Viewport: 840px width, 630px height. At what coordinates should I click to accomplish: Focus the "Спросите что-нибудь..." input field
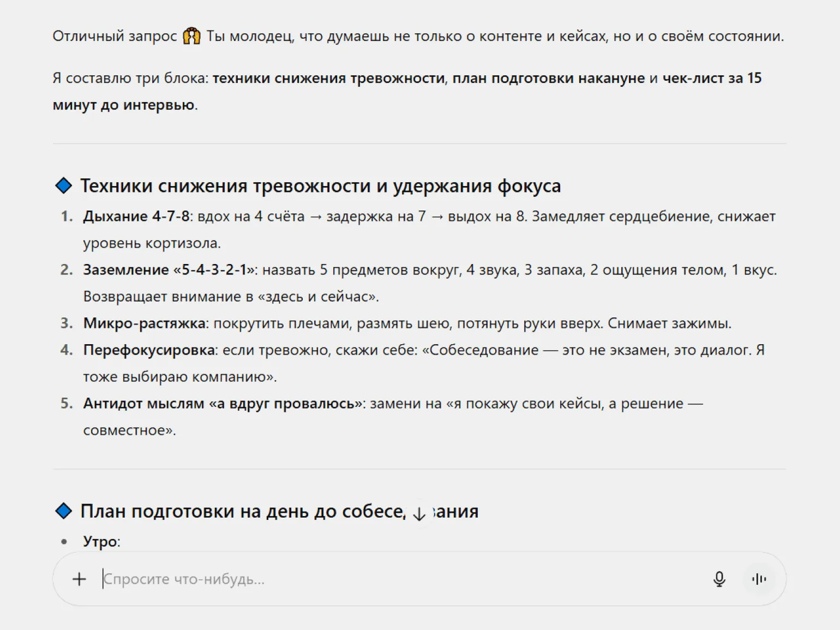382,579
